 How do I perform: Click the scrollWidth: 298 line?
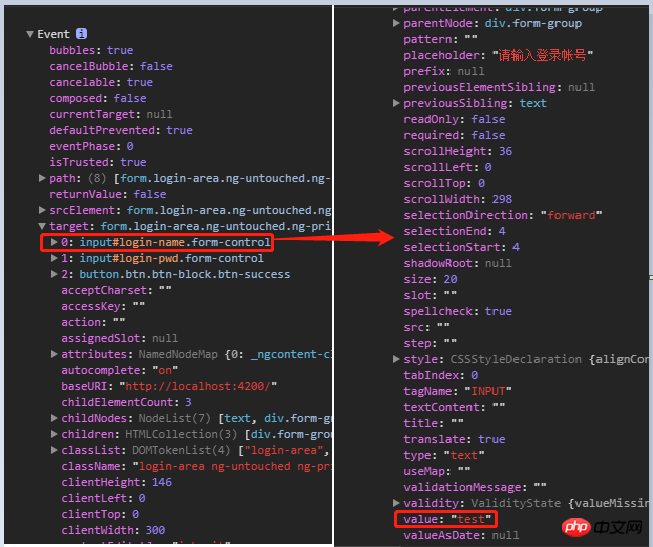pos(457,199)
